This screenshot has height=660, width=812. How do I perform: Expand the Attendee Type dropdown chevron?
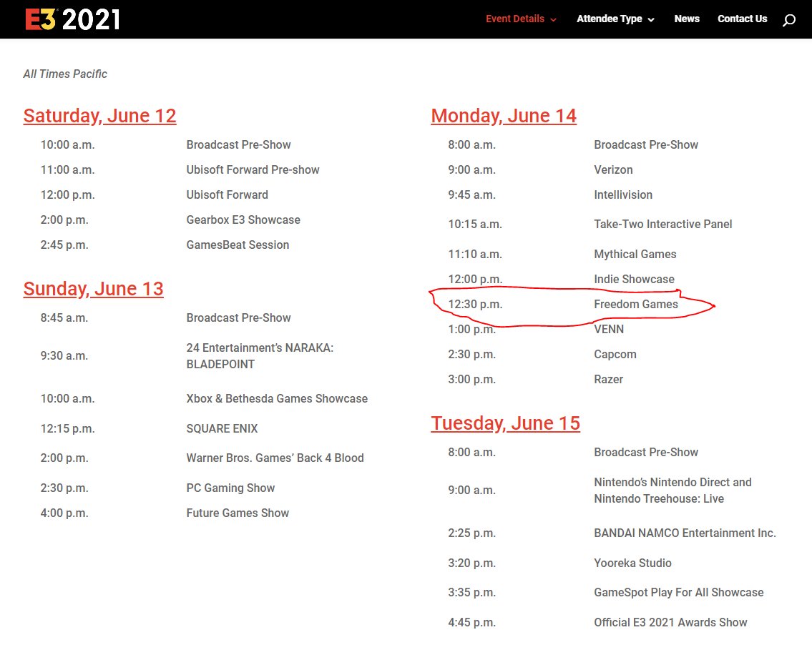click(651, 20)
